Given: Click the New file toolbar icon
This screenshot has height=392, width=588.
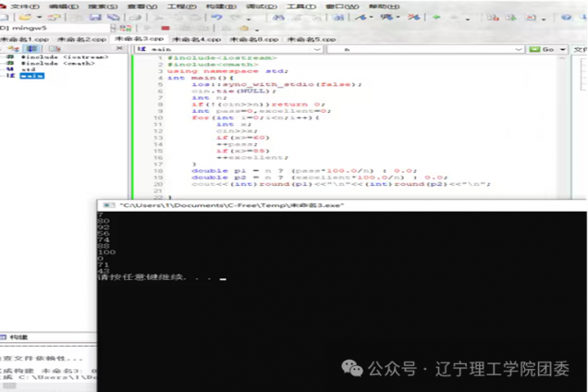Looking at the screenshot, I should coord(5,17).
